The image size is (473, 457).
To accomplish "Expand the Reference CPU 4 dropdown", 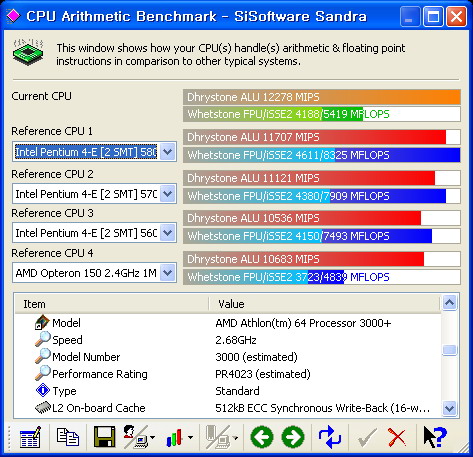I will 168,273.
